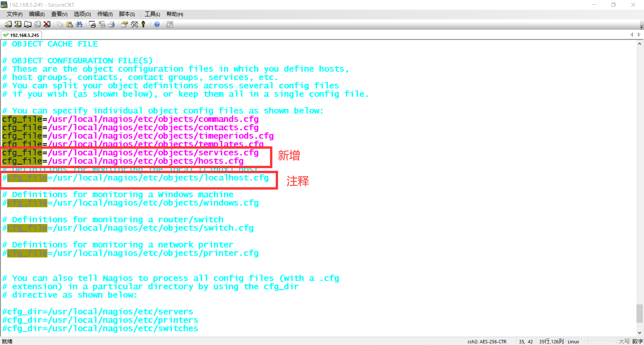Open the 查看(V) menu
The height and width of the screenshot is (345, 644).
[x=59, y=14]
